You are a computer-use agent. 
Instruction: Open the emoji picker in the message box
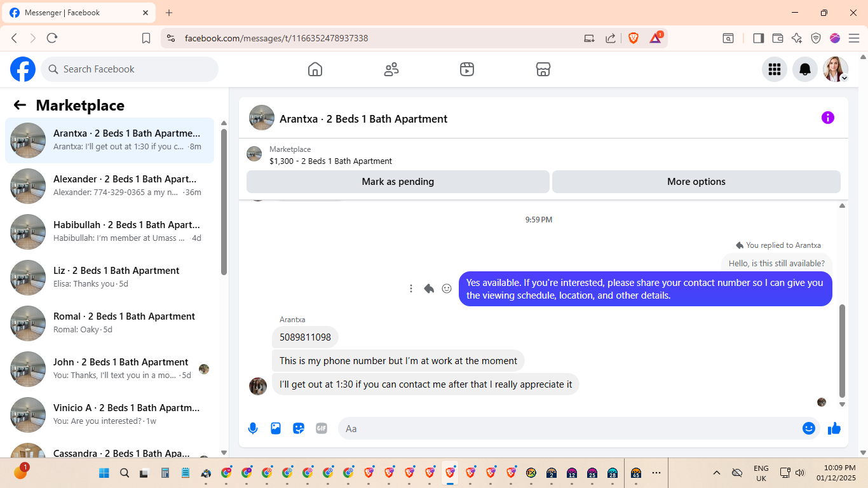tap(809, 428)
